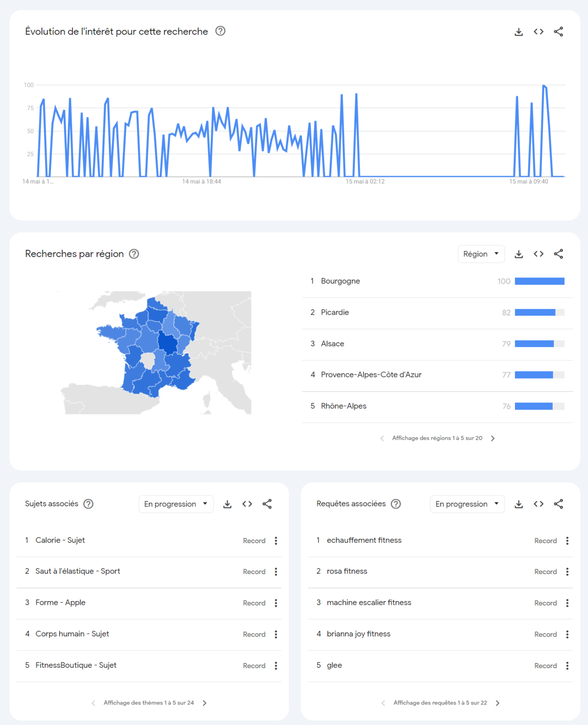Go to previous page of thèmes
This screenshot has height=725, width=588.
[x=93, y=703]
